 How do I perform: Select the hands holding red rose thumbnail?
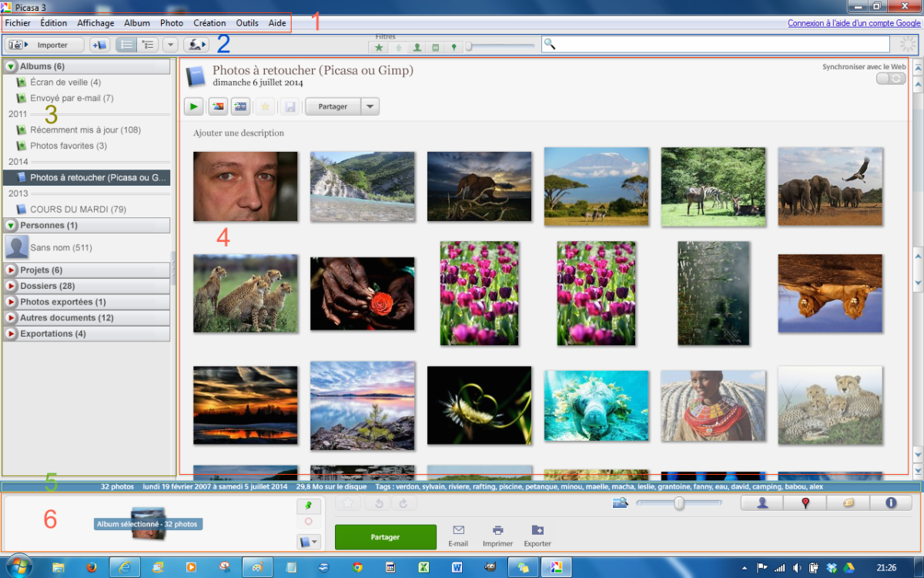click(362, 294)
